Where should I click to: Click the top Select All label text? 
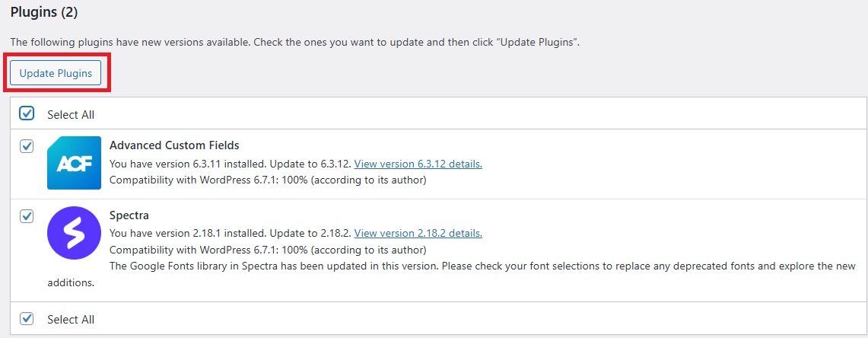coord(71,115)
